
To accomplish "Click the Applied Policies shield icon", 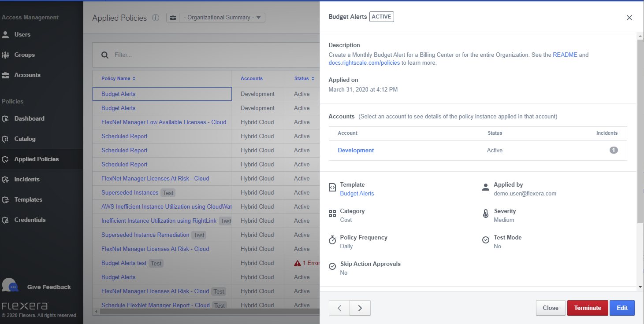I will (5, 159).
